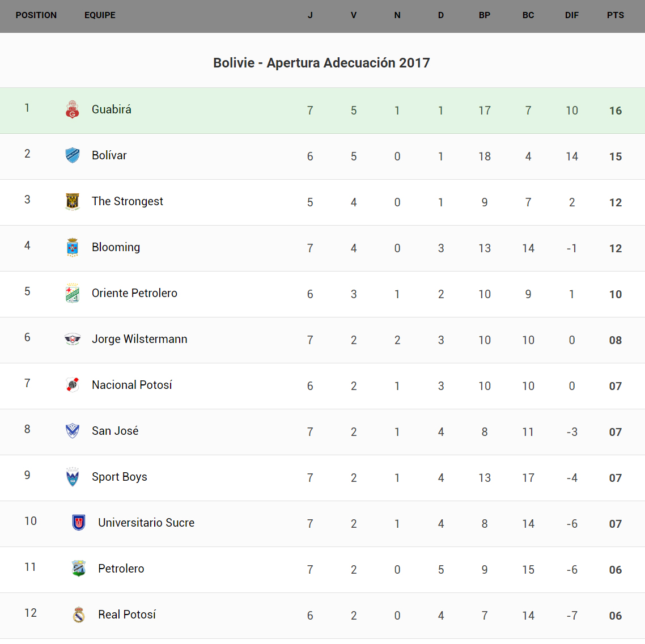This screenshot has width=645, height=644.
Task: Click the Bolívar team logo
Action: 73,155
